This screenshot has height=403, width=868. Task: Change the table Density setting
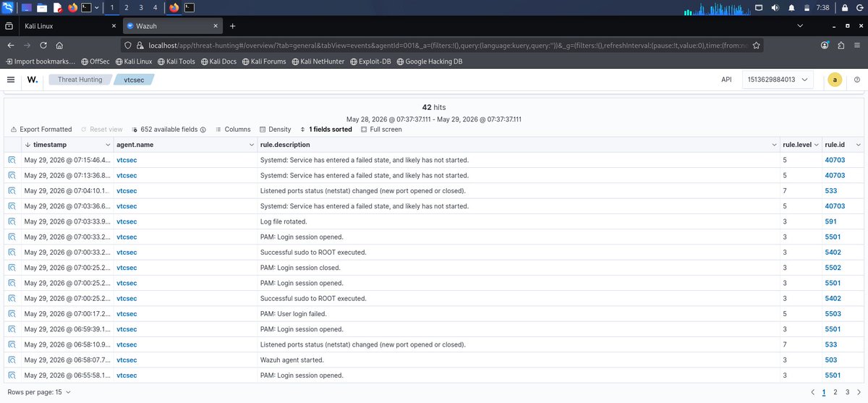tap(275, 130)
